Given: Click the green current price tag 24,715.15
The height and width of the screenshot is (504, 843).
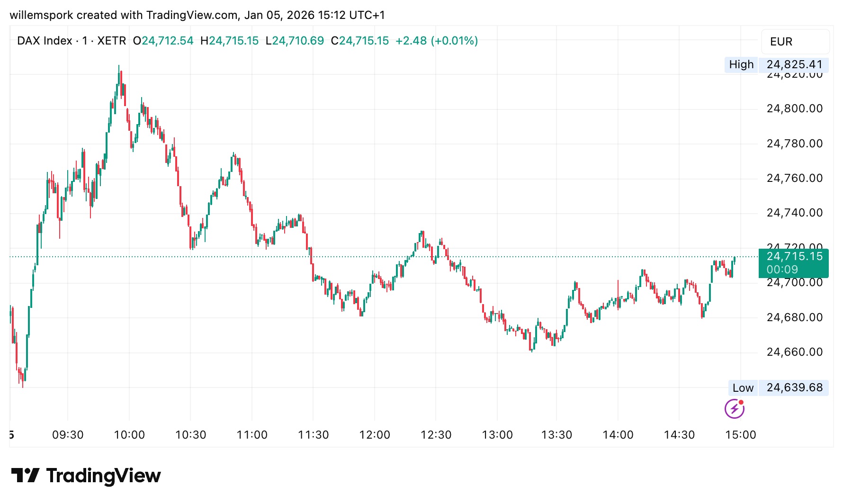Looking at the screenshot, I should pyautogui.click(x=794, y=257).
